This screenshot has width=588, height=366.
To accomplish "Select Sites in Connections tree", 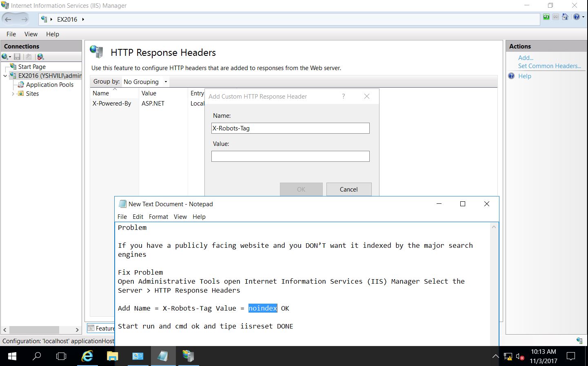I will [33, 93].
